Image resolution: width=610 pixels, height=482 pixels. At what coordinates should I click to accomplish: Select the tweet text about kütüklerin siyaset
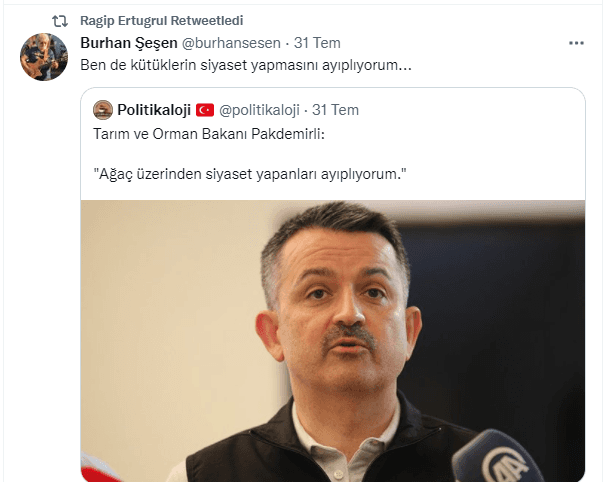tap(246, 65)
